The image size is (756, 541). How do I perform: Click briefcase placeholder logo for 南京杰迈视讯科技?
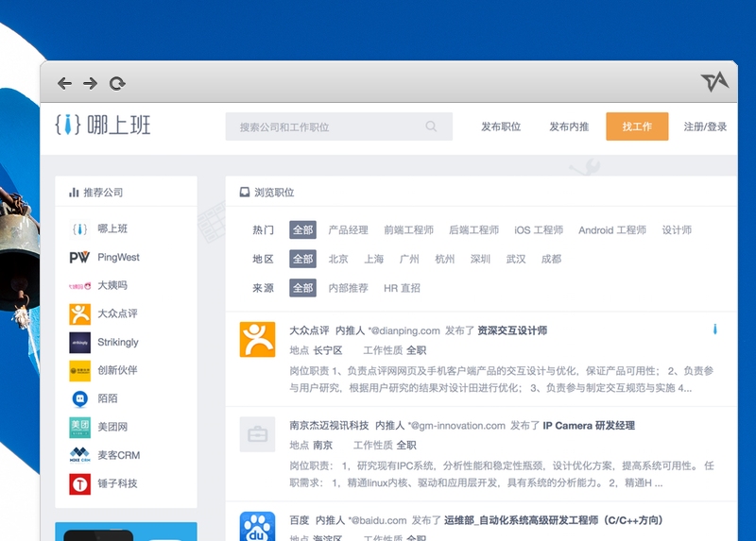click(x=257, y=434)
